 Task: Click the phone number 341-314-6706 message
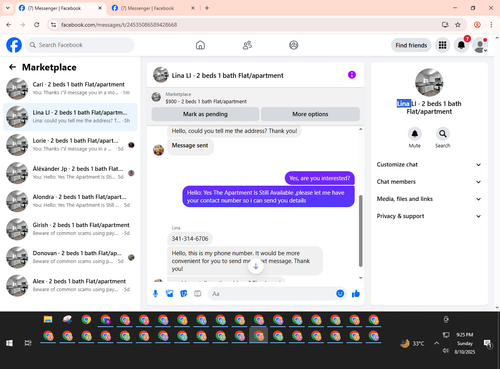click(190, 239)
